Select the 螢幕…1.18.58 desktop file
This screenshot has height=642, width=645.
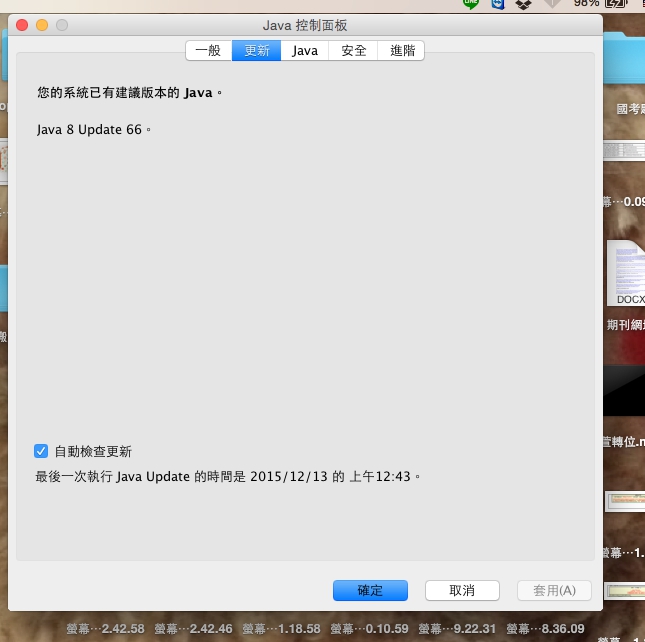pyautogui.click(x=281, y=628)
